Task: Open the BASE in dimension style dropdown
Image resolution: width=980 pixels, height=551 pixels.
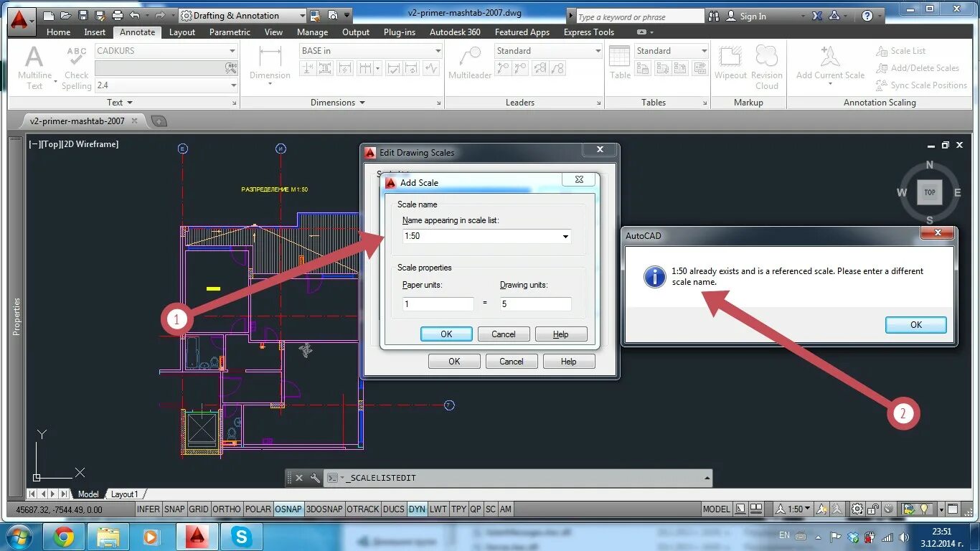Action: click(438, 51)
